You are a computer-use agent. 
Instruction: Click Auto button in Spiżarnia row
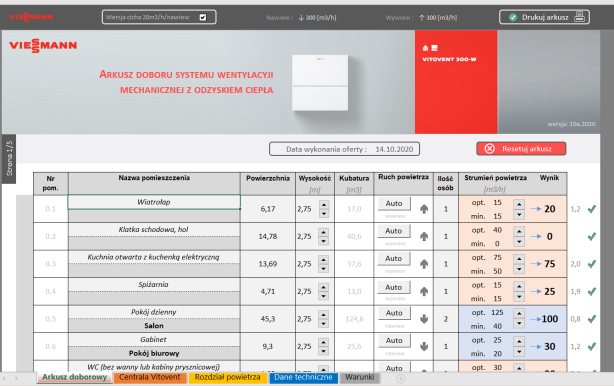point(394,287)
